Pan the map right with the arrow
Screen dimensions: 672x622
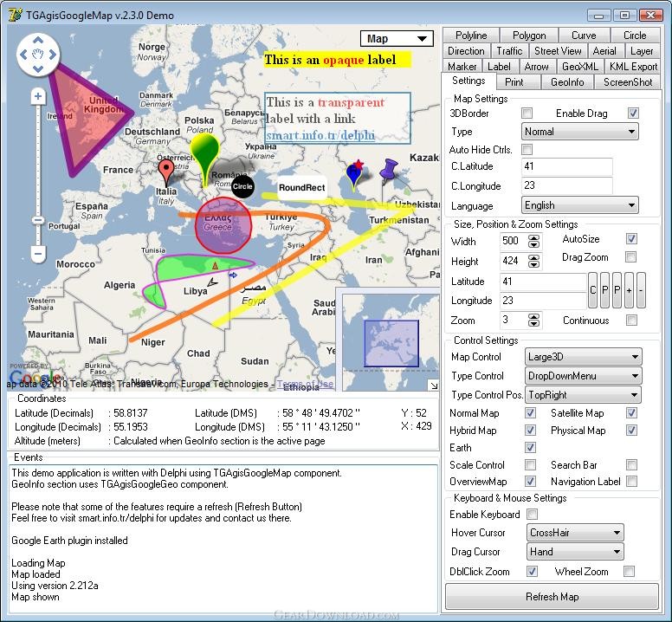tap(52, 55)
